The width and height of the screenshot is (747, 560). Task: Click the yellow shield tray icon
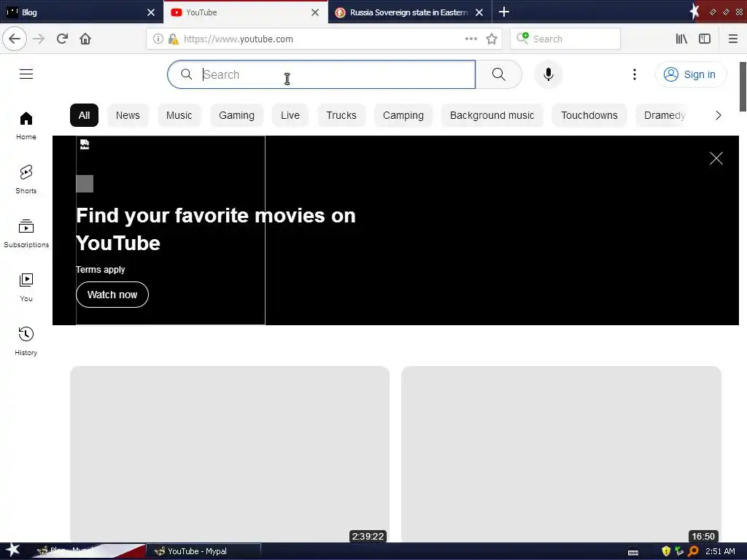666,551
